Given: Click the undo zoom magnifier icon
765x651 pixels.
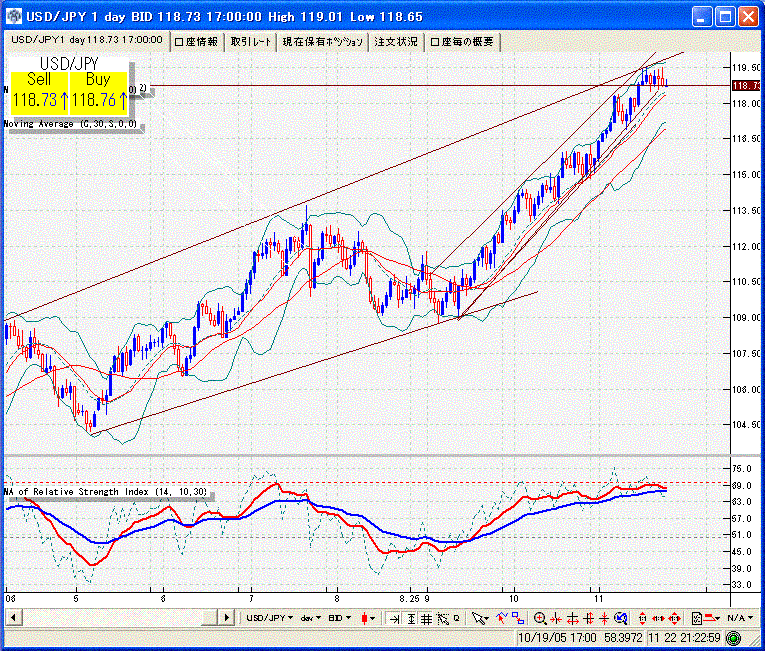Looking at the screenshot, I should [621, 619].
